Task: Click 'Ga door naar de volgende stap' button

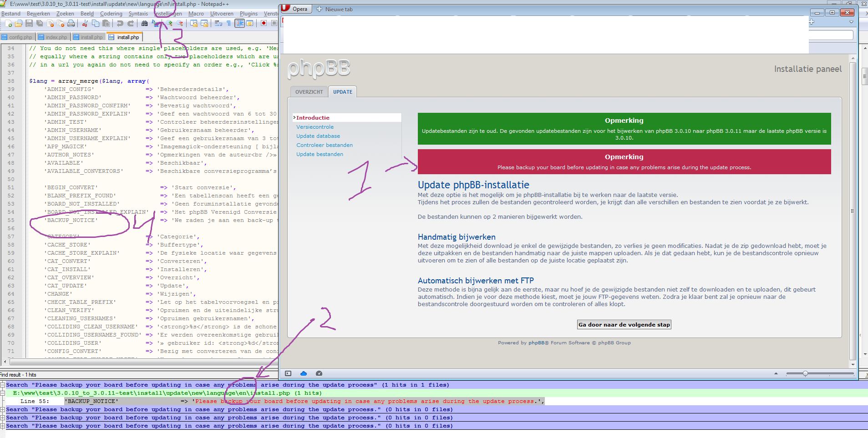Action: (624, 325)
